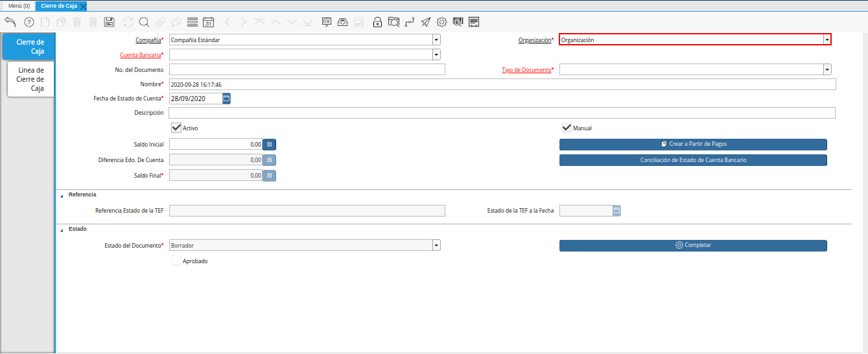
Task: Click the Descripción input field
Action: 502,113
